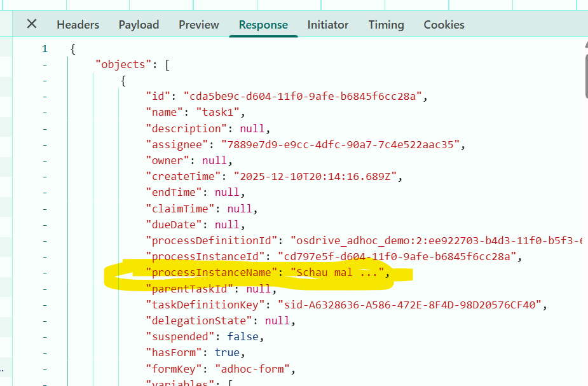Viewport: 588px width, 386px height.
Task: Click the "claimTime" key
Action: pos(180,209)
